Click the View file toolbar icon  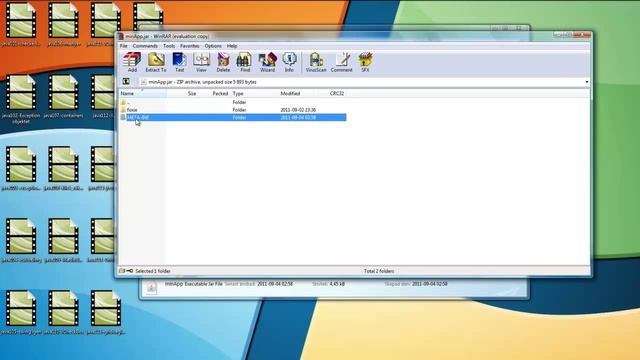(x=201, y=62)
